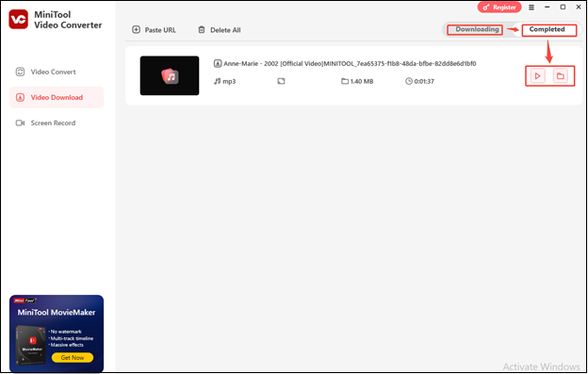Image resolution: width=588 pixels, height=374 pixels.
Task: Switch to the Downloading tab
Action: 477,29
